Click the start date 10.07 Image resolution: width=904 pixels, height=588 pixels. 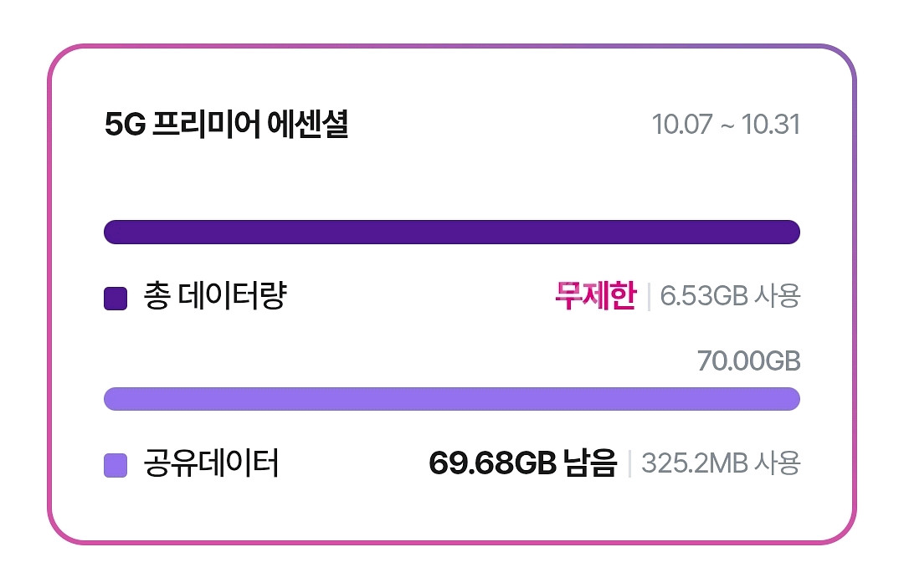[x=682, y=125]
